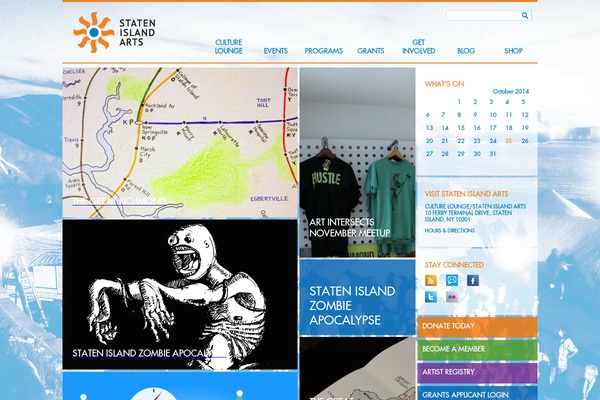
Task: Select October 25 on the calendar
Action: [509, 141]
